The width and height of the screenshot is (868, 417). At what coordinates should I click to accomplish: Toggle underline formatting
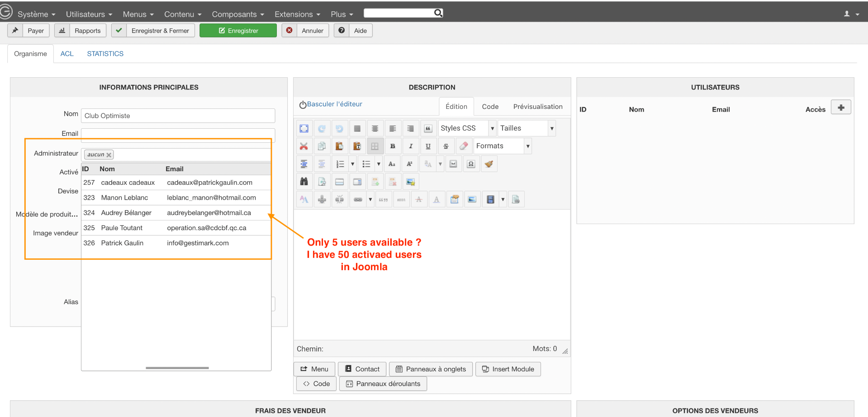tap(428, 146)
